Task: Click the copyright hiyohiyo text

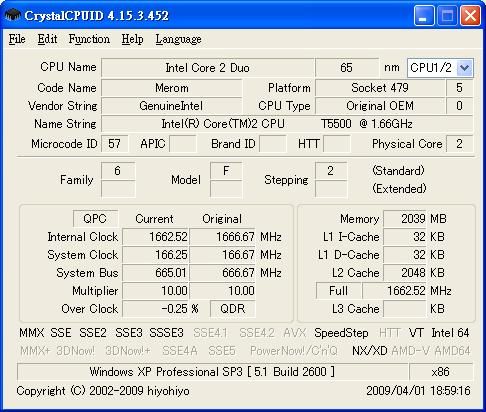Action: pyautogui.click(x=103, y=391)
